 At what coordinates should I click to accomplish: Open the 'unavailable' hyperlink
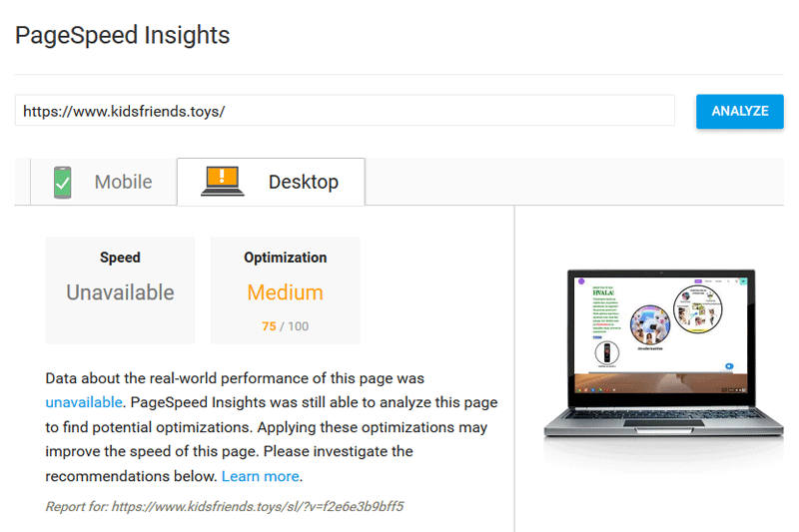[x=84, y=403]
